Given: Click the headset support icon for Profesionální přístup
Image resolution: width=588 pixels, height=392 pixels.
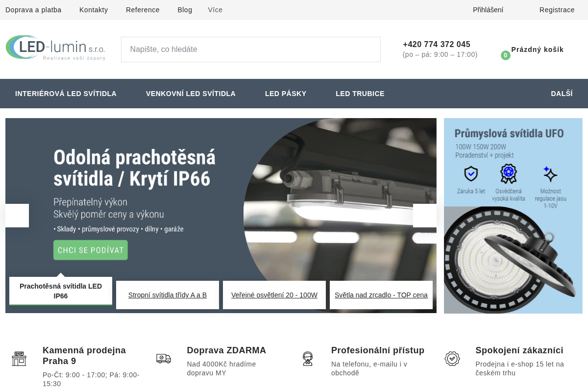Looking at the screenshot, I should click(308, 359).
